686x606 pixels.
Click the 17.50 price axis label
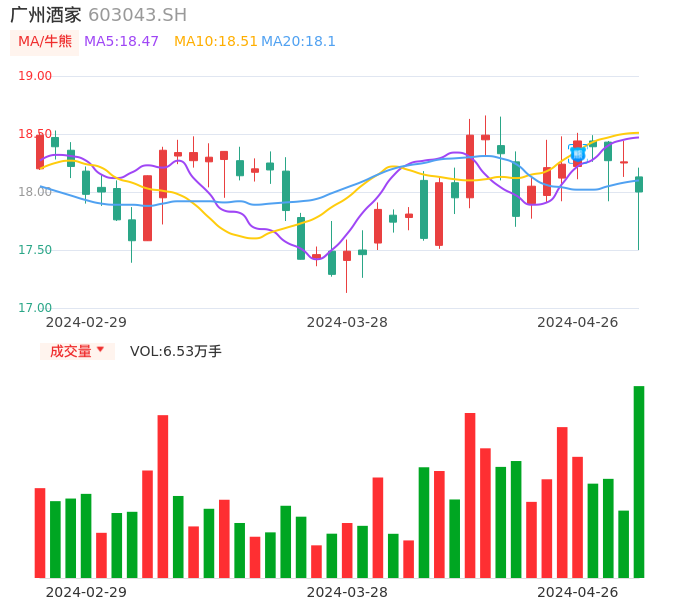pyautogui.click(x=35, y=250)
